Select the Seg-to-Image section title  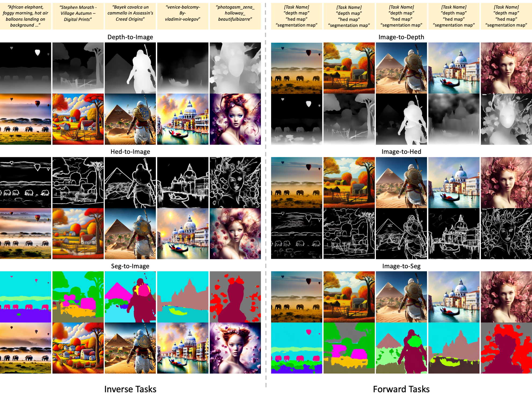[x=130, y=266]
